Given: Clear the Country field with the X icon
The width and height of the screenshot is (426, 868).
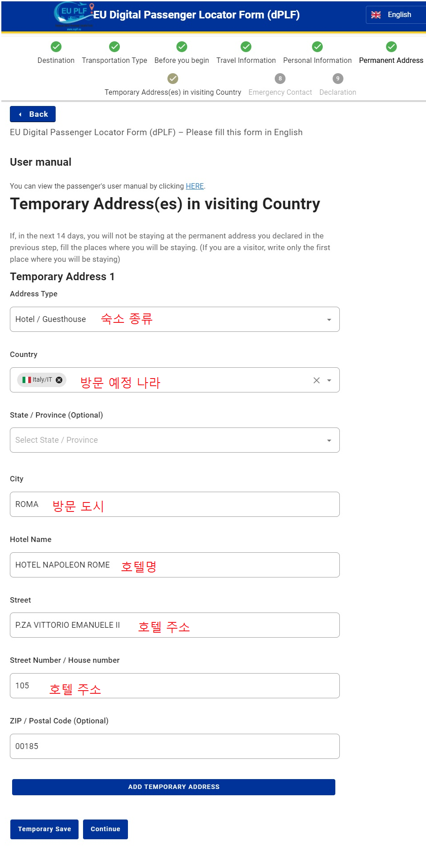Looking at the screenshot, I should pos(316,380).
